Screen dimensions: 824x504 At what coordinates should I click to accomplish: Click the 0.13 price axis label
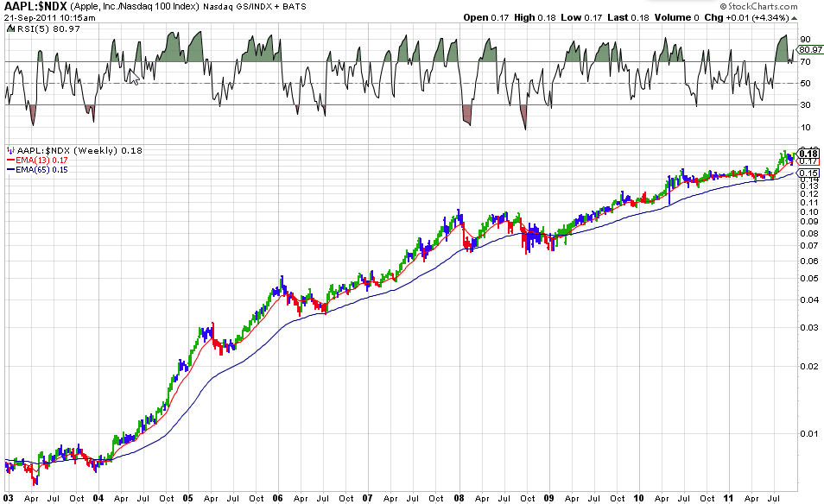809,186
